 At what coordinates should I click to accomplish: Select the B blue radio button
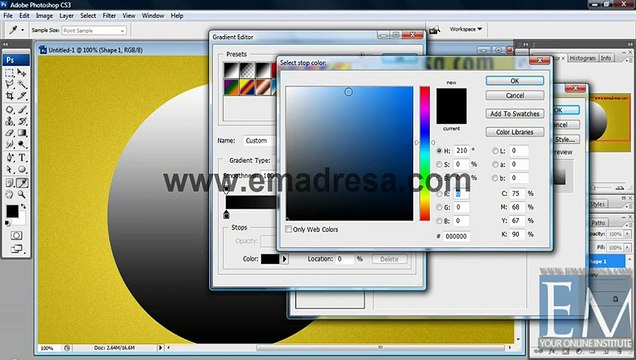[x=439, y=221]
